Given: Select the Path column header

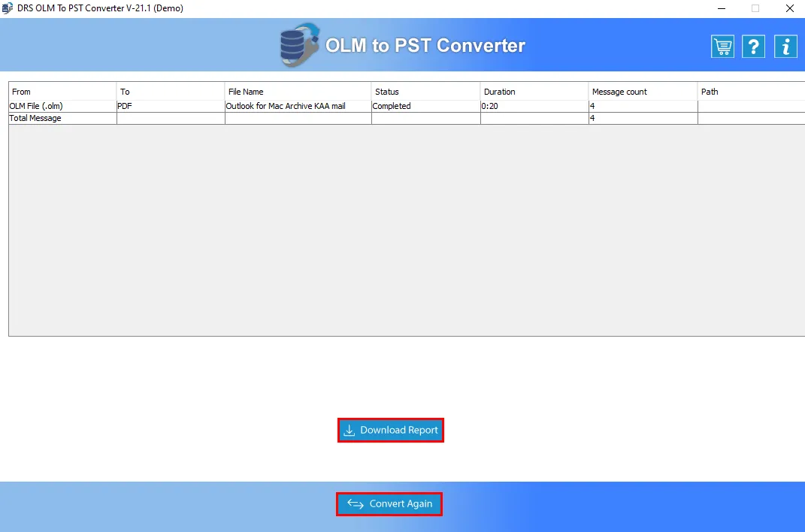Looking at the screenshot, I should coord(751,92).
